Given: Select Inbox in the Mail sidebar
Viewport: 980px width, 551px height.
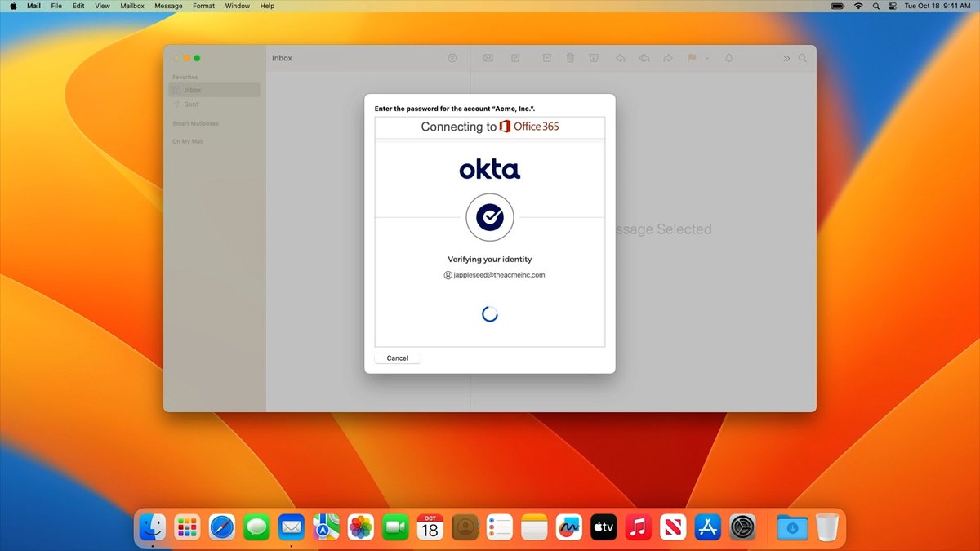Looking at the screenshot, I should pyautogui.click(x=214, y=90).
